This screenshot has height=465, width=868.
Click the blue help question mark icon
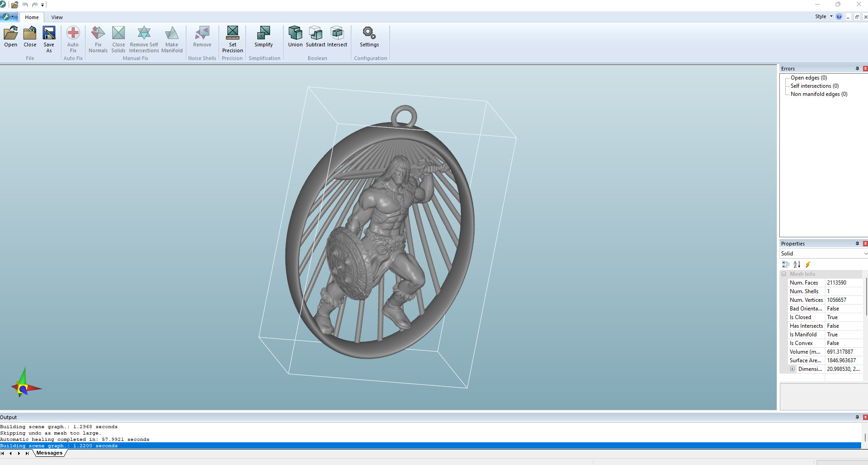[839, 16]
